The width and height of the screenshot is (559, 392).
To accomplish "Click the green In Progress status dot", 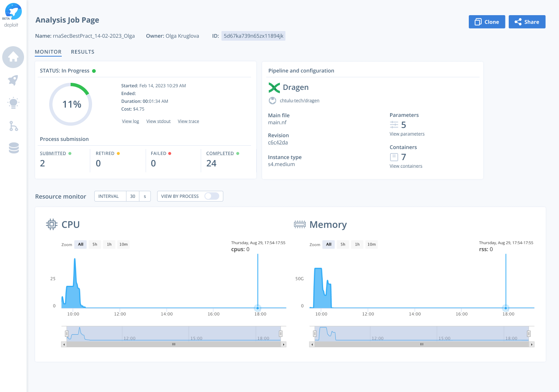I will (x=94, y=71).
